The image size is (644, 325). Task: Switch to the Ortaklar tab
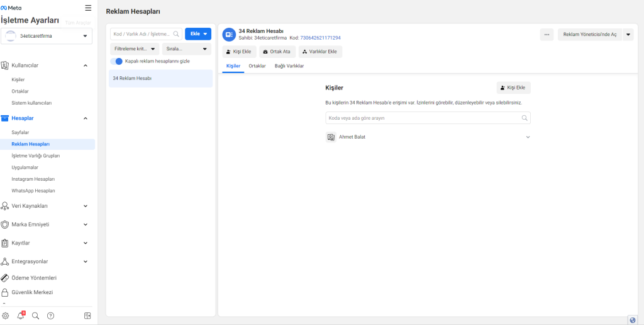(257, 66)
